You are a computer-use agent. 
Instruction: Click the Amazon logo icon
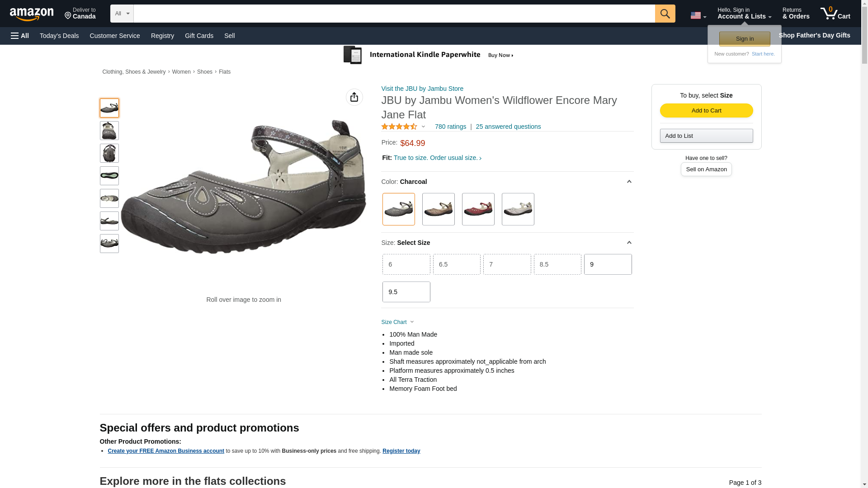32,14
